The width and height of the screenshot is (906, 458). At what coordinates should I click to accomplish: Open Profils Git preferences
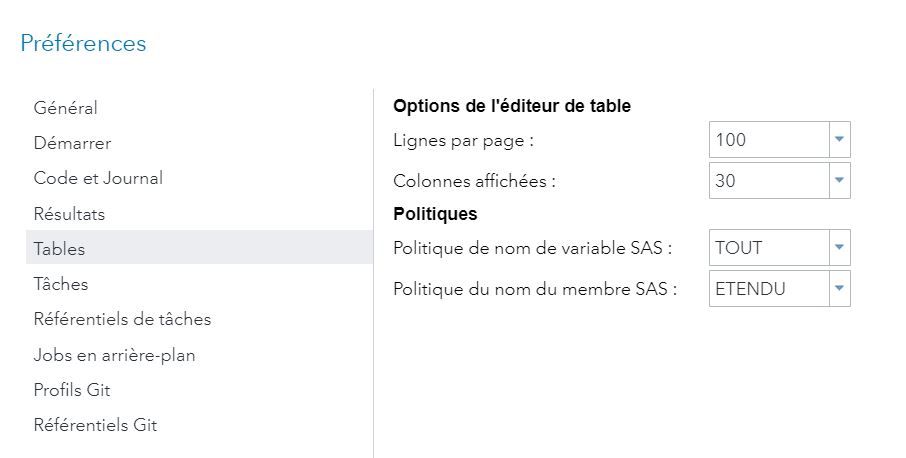pyautogui.click(x=72, y=390)
